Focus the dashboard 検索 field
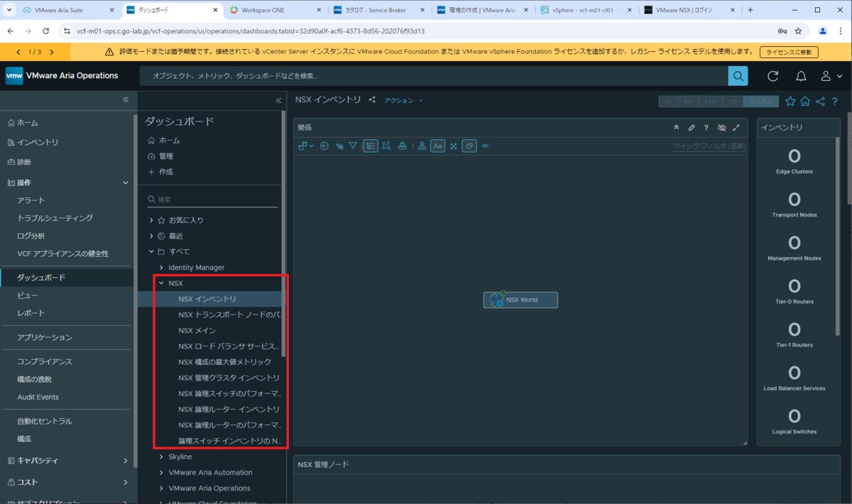 tap(212, 200)
